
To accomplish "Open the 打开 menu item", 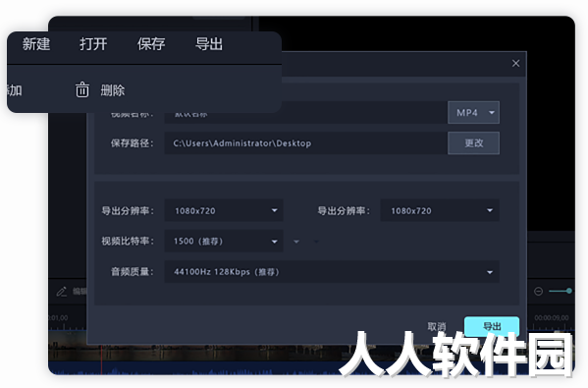I will pos(93,44).
